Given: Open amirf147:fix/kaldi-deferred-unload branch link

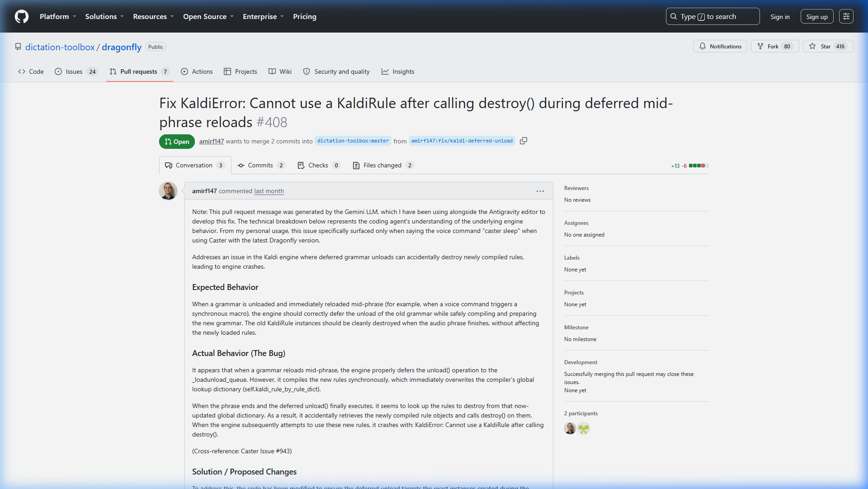Looking at the screenshot, I should coord(462,141).
